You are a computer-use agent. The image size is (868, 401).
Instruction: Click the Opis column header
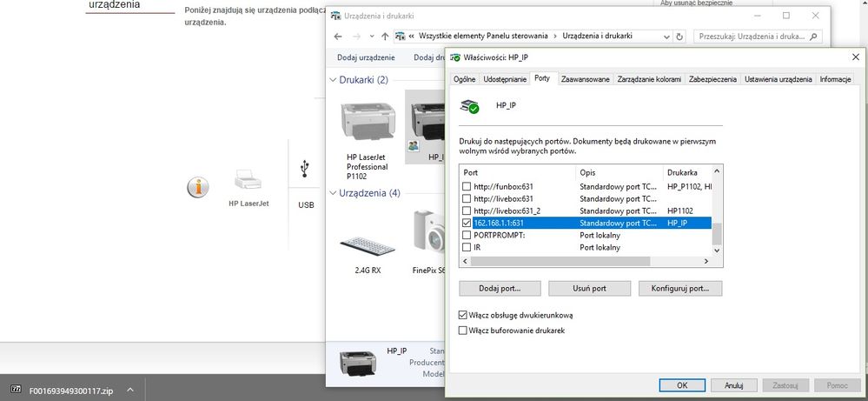[620, 173]
